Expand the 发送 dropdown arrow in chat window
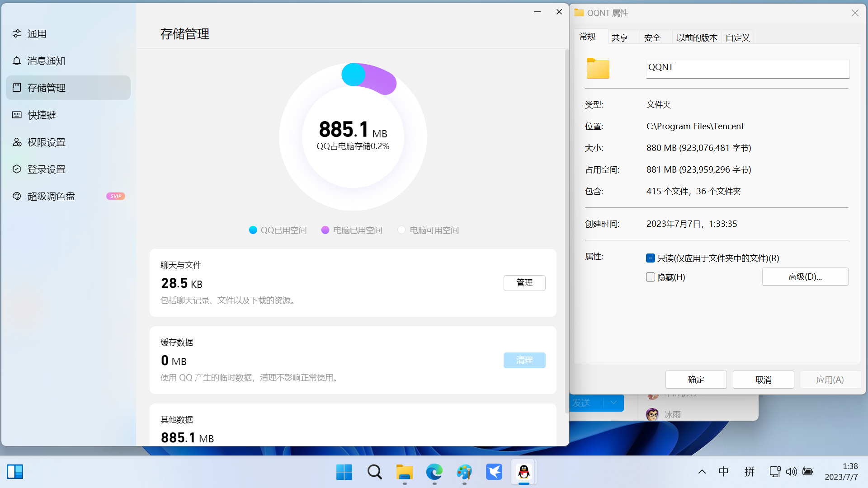Viewport: 868px width, 488px height. (x=613, y=402)
